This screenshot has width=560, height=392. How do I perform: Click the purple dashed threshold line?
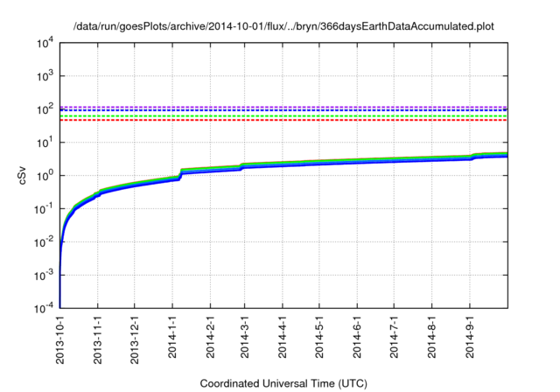point(283,107)
